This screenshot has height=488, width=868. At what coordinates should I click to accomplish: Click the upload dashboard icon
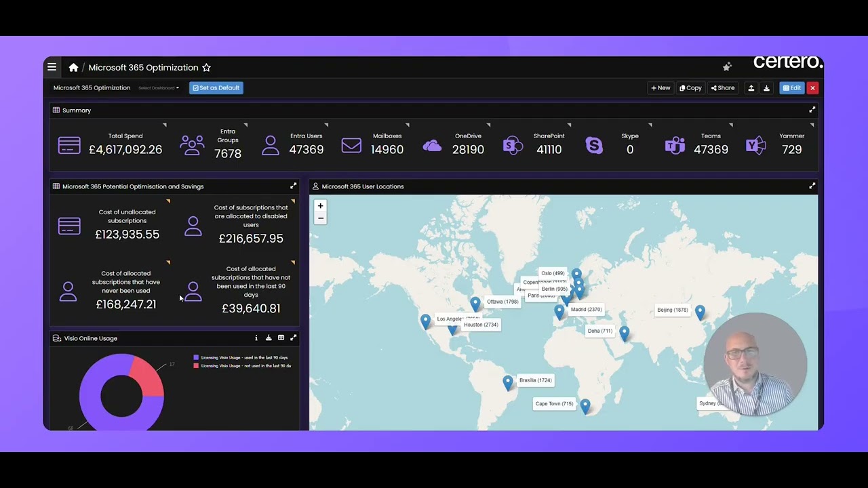pyautogui.click(x=751, y=88)
